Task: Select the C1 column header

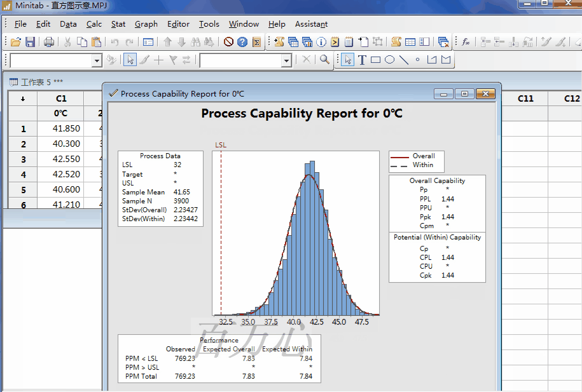Action: tap(61, 98)
